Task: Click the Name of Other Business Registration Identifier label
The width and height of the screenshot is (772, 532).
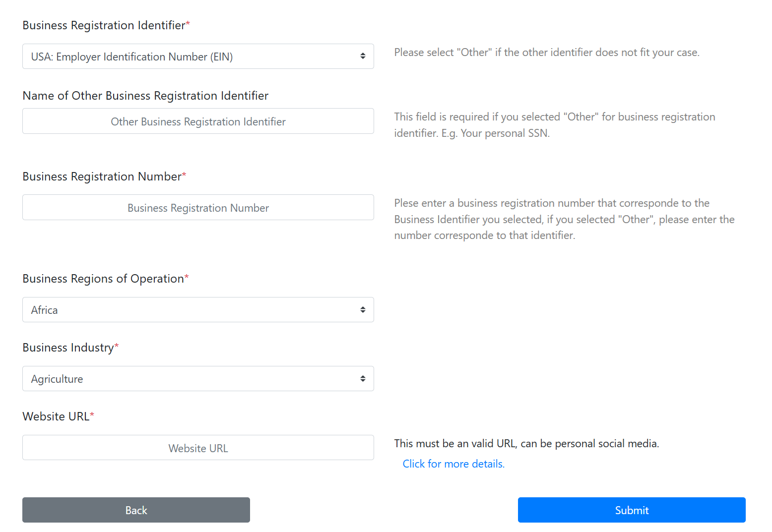Action: (x=145, y=96)
